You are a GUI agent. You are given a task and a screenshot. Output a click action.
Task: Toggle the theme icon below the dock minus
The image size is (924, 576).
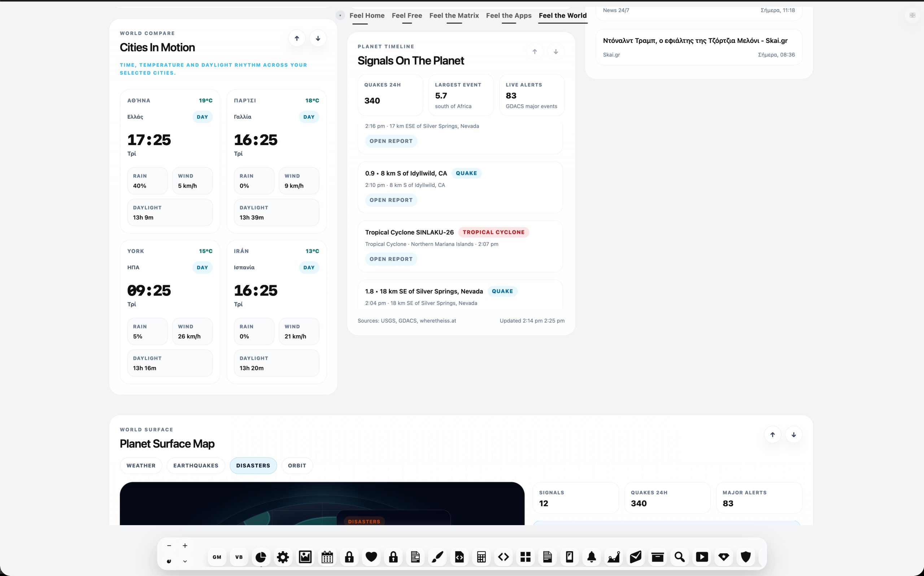pyautogui.click(x=169, y=561)
